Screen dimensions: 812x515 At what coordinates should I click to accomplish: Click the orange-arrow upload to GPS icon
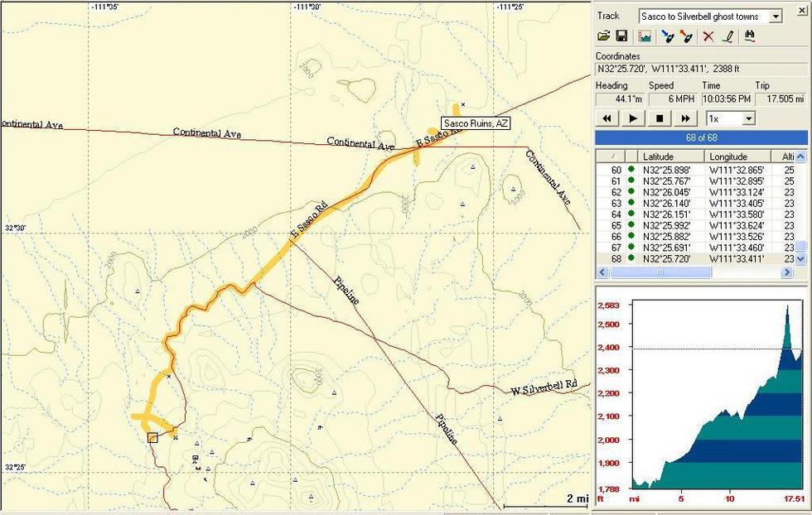tap(686, 36)
